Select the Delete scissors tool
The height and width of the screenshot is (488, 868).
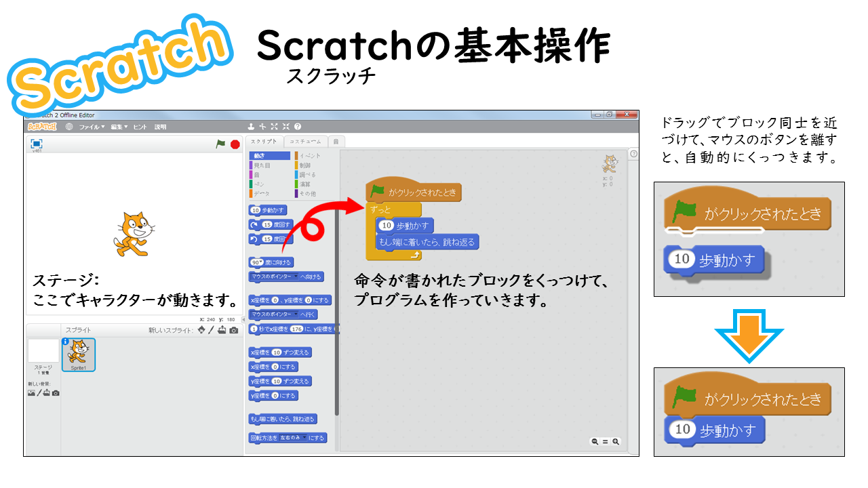262,127
